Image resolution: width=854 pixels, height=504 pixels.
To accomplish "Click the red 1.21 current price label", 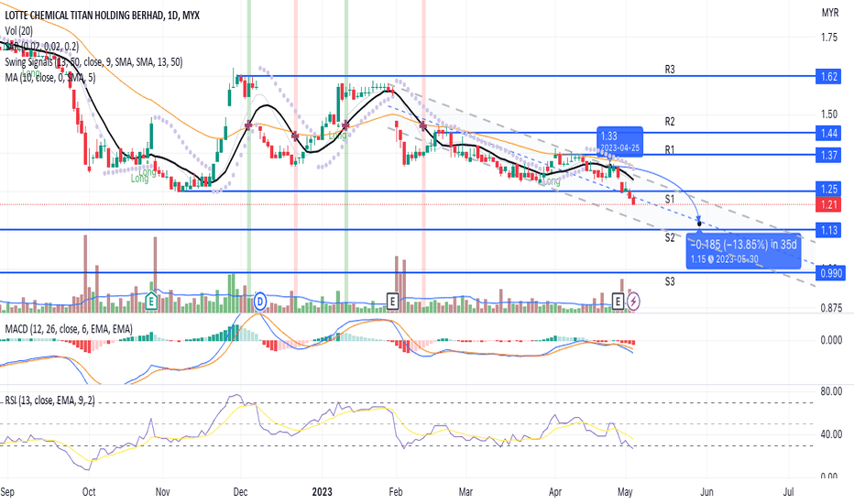I will pos(828,205).
